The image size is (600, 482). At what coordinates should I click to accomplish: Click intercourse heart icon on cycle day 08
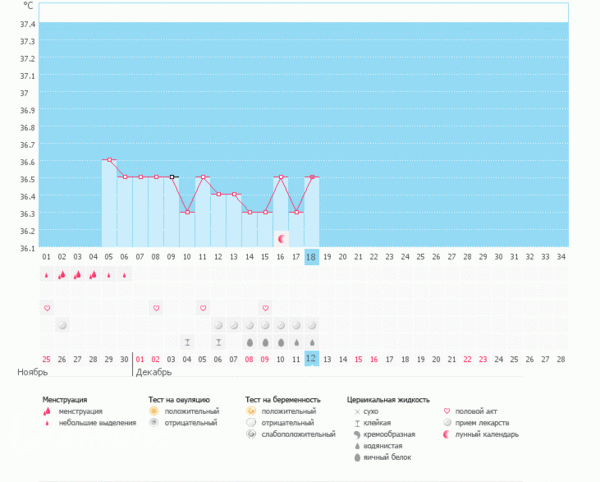point(155,308)
